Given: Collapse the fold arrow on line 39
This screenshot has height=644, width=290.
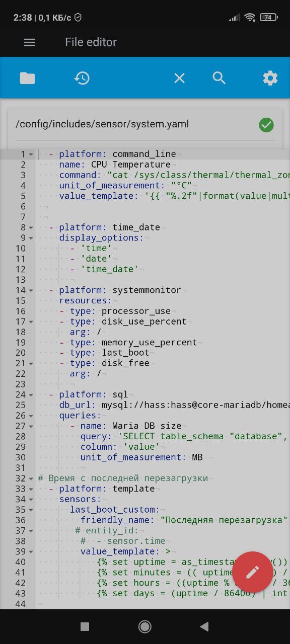Looking at the screenshot, I should pos(31,552).
